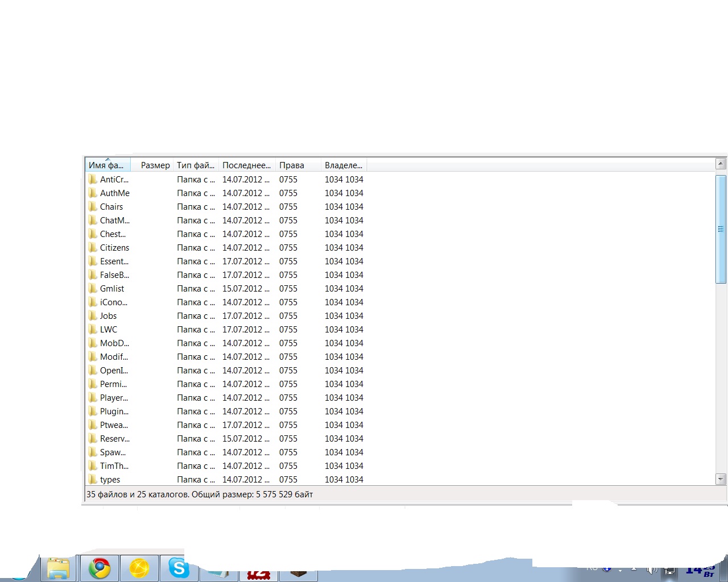Open Windows Explorer from the taskbar
Viewport: 728px width, 582px height.
58,568
